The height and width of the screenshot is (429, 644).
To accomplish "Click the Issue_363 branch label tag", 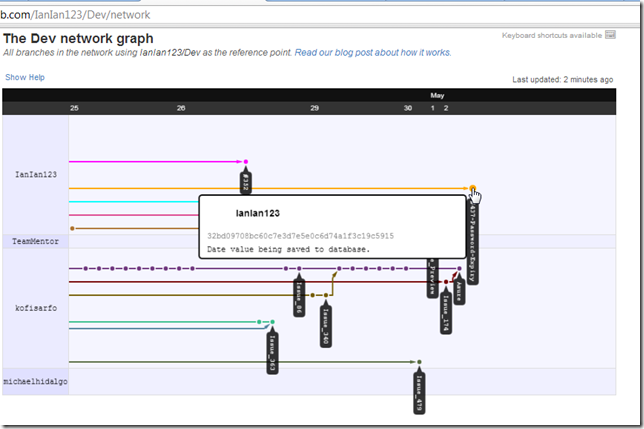I will pos(271,352).
